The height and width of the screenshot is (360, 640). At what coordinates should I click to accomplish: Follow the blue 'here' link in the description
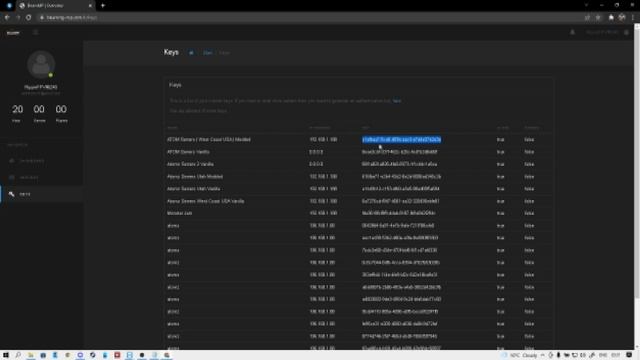coord(397,100)
